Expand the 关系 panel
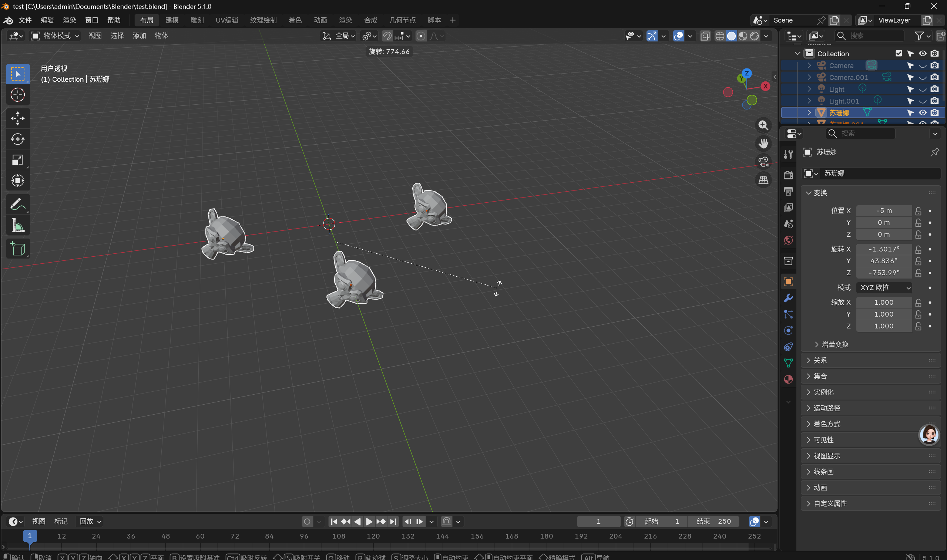The width and height of the screenshot is (947, 560). click(x=820, y=360)
